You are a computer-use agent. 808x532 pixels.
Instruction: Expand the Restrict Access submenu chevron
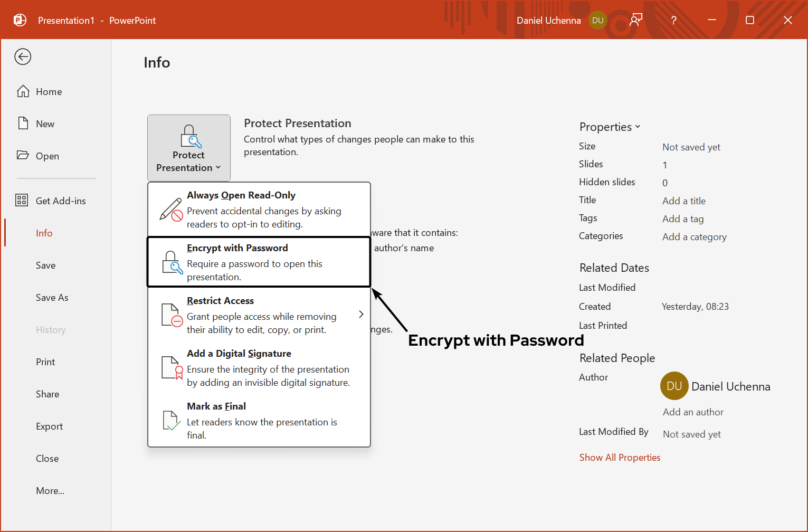tap(361, 313)
